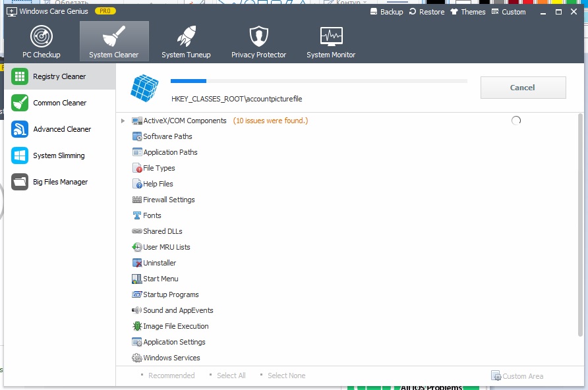The image size is (588, 390).
Task: Cancel the registry scan
Action: click(523, 88)
